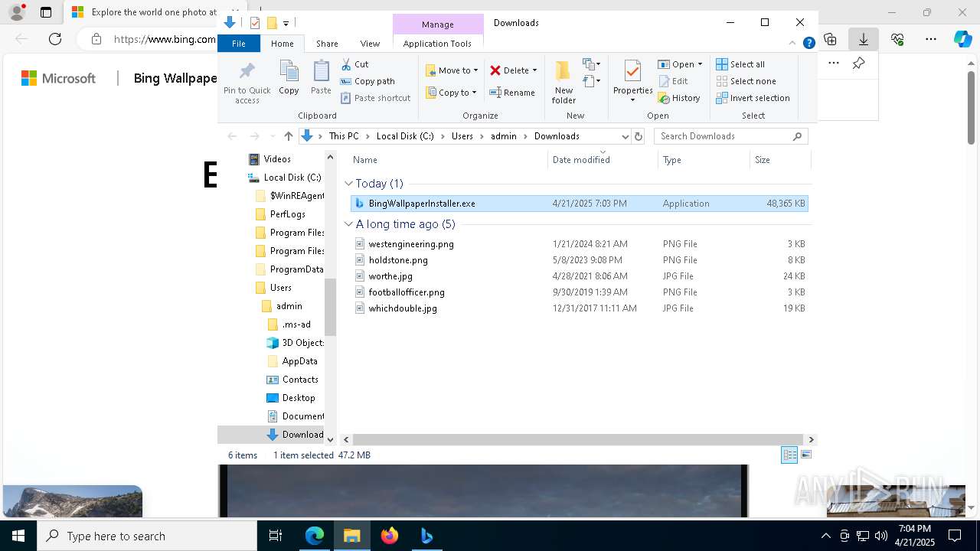Expand the Delete options arrow
The height and width of the screenshot is (551, 980).
coord(534,70)
